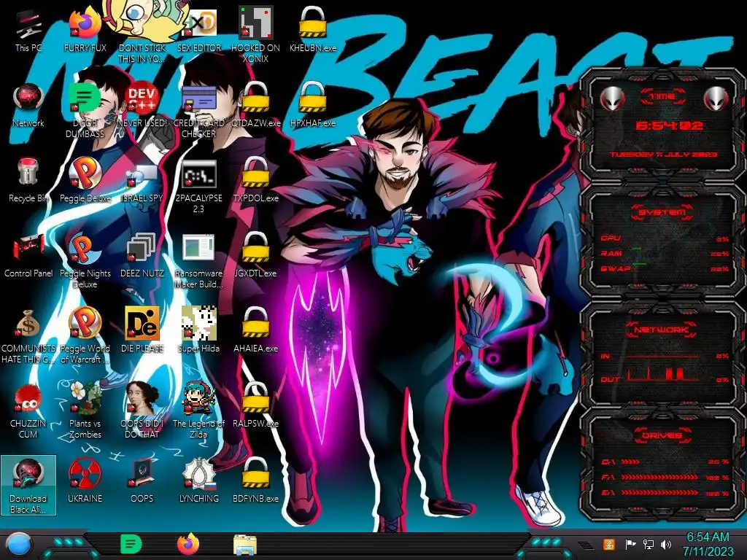Image resolution: width=747 pixels, height=560 pixels.
Task: Select the BDFYNB.exe padlock file
Action: click(x=256, y=480)
